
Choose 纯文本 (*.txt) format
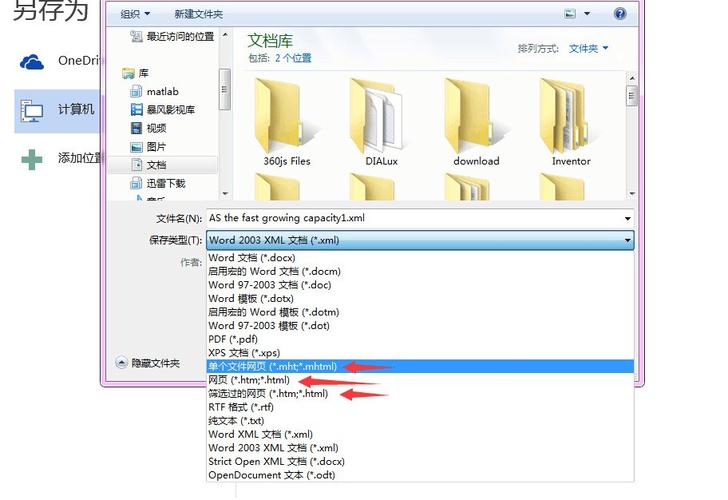tap(420, 421)
